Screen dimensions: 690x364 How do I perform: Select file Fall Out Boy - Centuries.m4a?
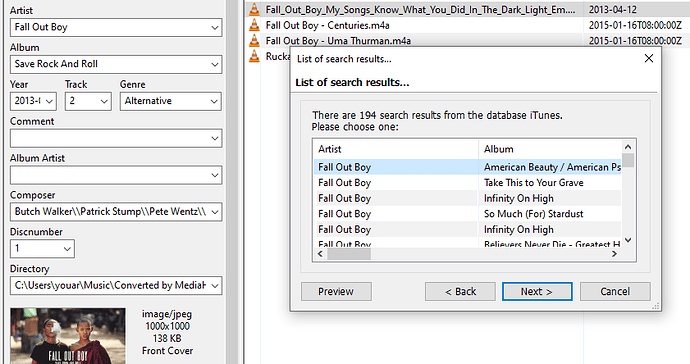click(x=327, y=26)
